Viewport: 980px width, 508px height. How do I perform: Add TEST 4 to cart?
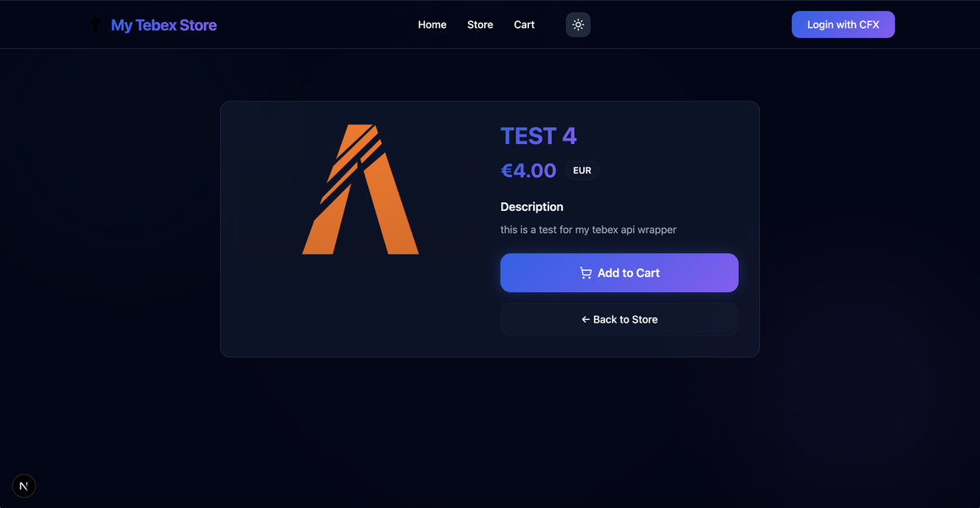[619, 273]
